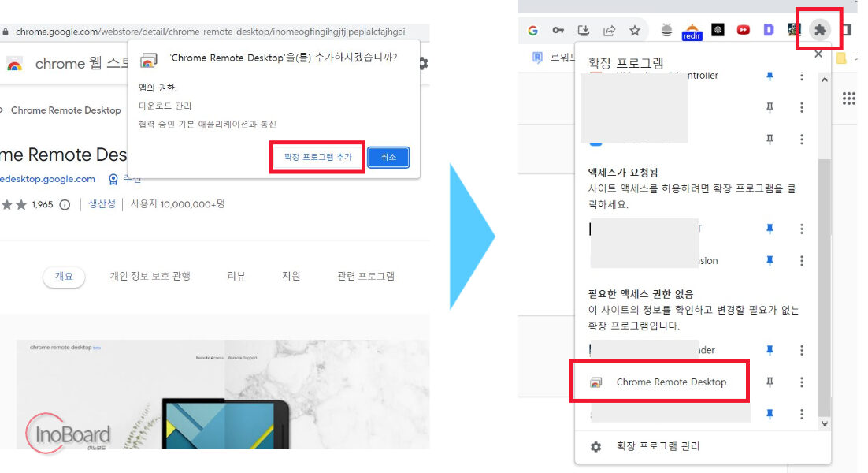The width and height of the screenshot is (868, 473).
Task: Click the Chrome Web Store rainbow logo
Action: (x=14, y=64)
